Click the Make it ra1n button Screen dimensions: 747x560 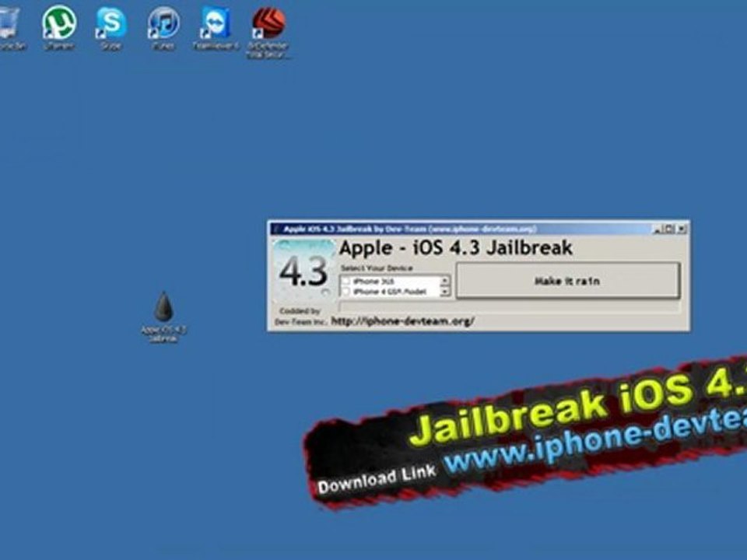[567, 281]
